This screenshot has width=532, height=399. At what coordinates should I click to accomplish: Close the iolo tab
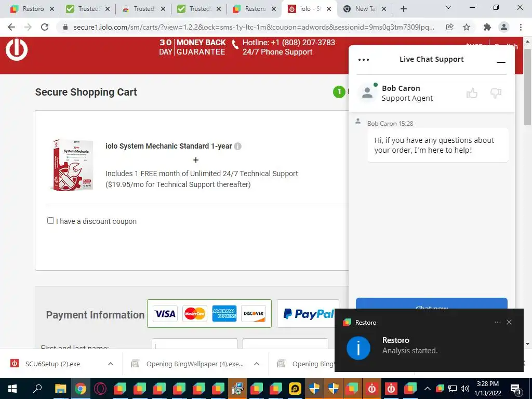(329, 9)
